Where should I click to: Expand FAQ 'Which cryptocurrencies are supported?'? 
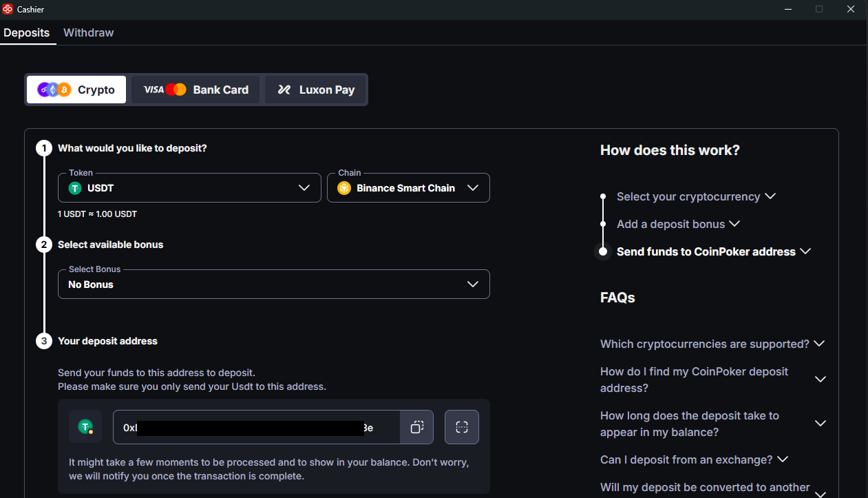tap(712, 344)
